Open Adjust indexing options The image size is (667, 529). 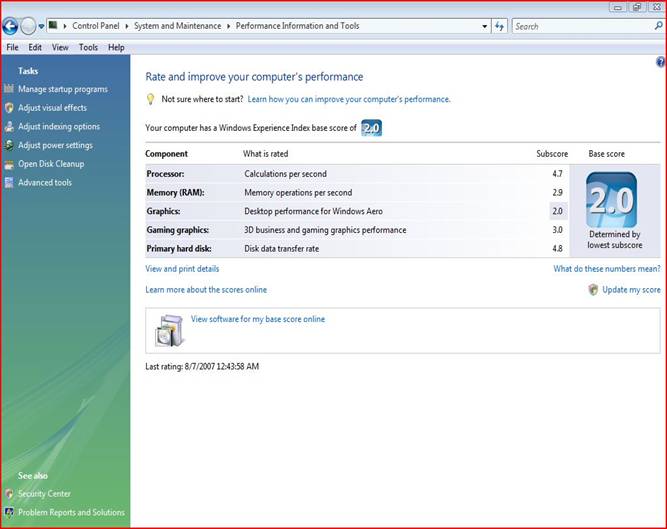click(59, 127)
